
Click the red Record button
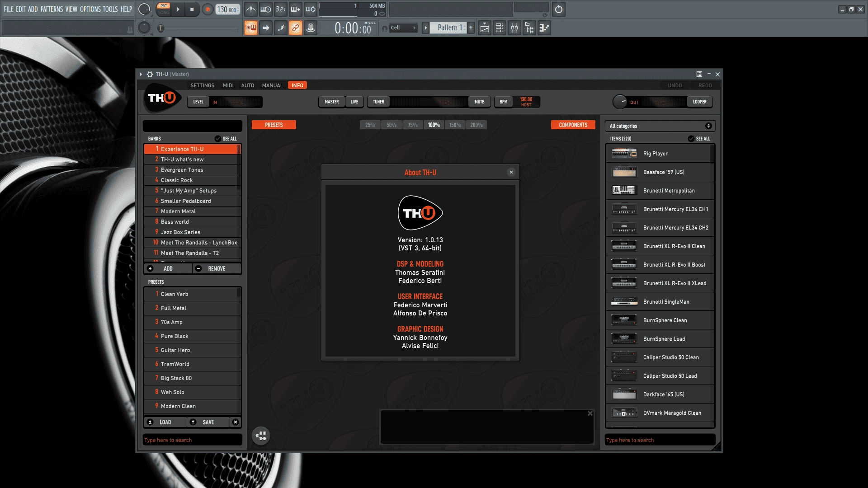208,9
